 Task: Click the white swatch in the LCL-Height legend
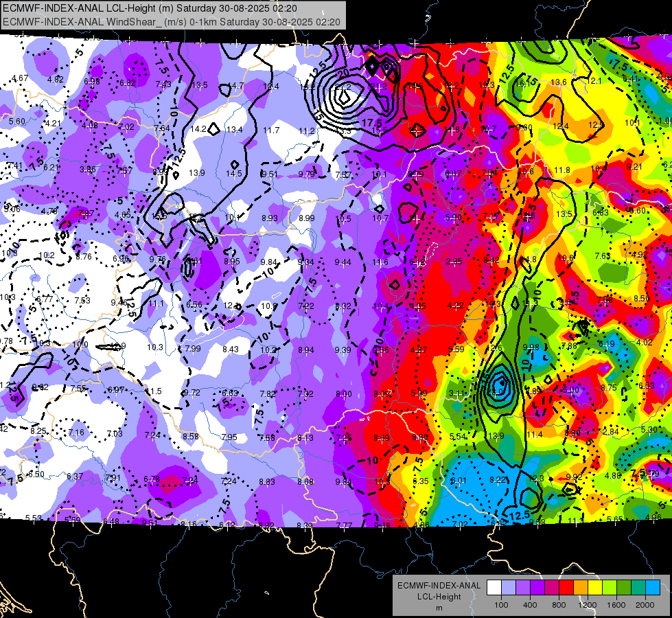(494, 588)
